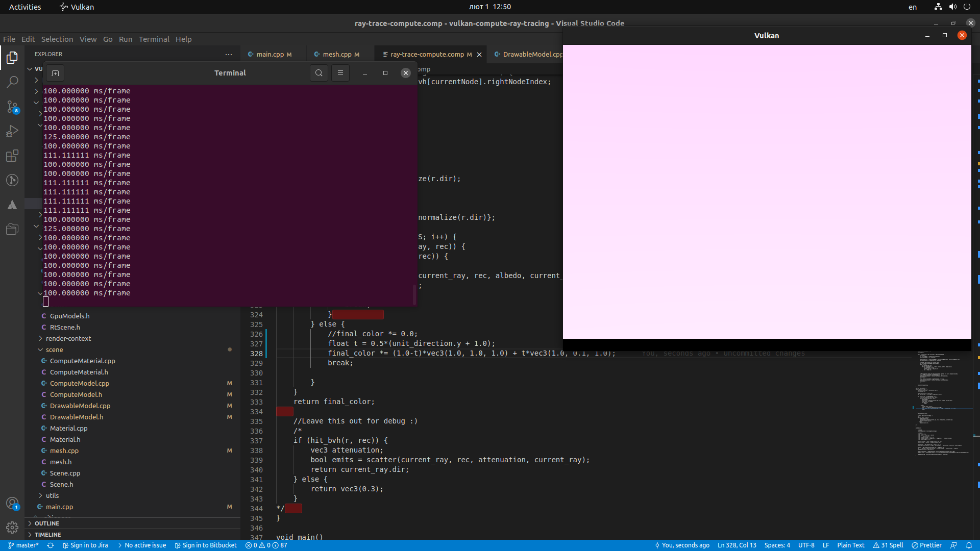
Task: Open the Terminal menu
Action: tap(154, 39)
